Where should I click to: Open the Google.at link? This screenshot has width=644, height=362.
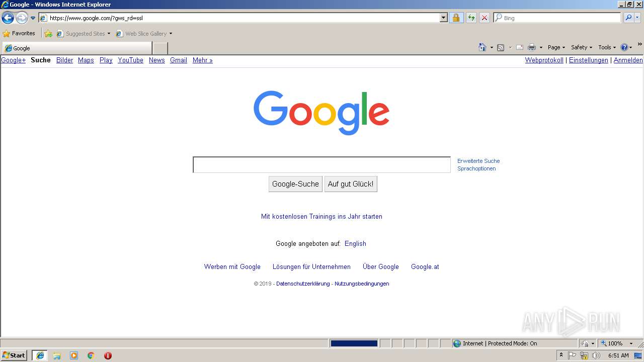click(425, 267)
